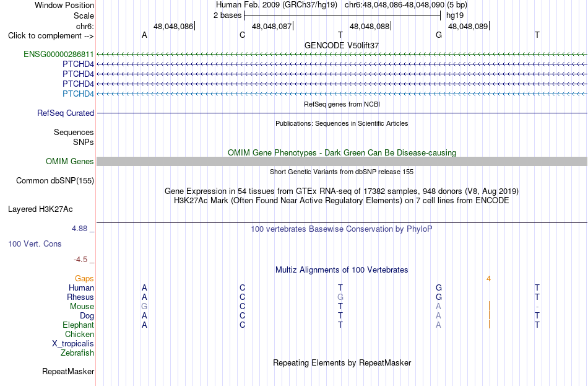Click the gray mismatch G in Mouse row
The height and width of the screenshot is (386, 588).
pos(144,307)
